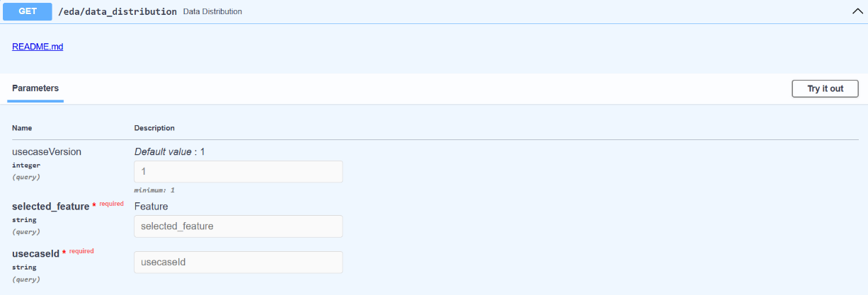
Task: Click the Data Distribution summary text
Action: tap(212, 12)
